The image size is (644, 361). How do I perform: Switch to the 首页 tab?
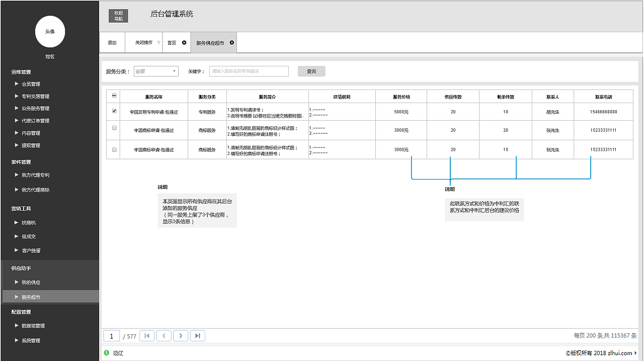pyautogui.click(x=172, y=43)
